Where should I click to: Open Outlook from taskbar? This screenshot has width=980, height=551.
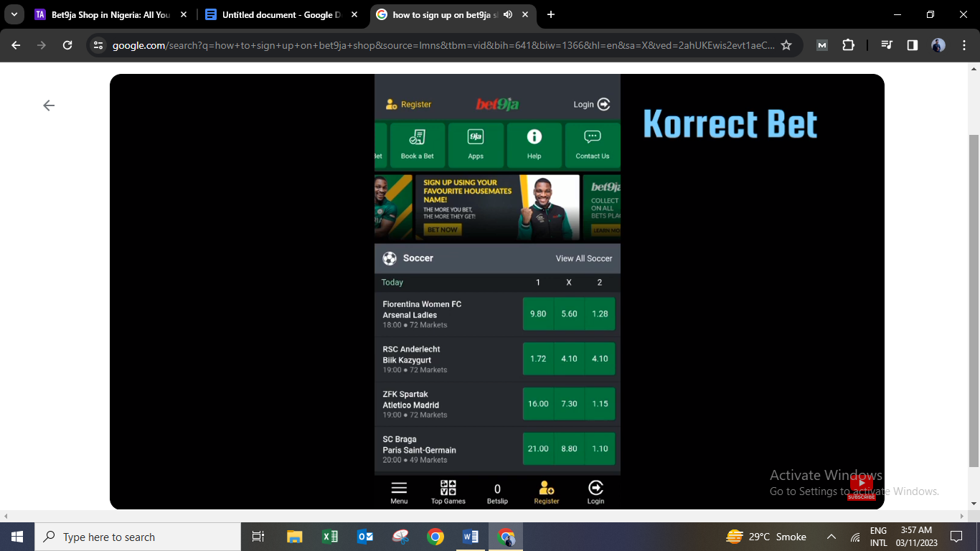pos(365,537)
